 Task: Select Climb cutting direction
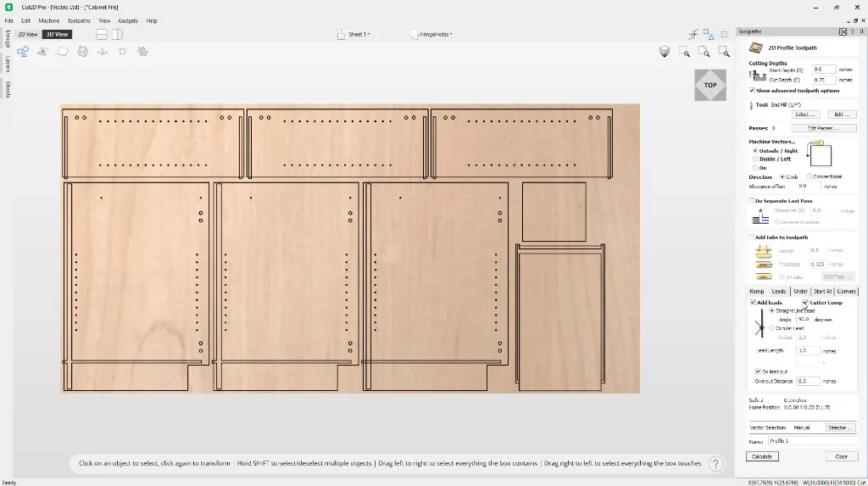click(x=782, y=176)
